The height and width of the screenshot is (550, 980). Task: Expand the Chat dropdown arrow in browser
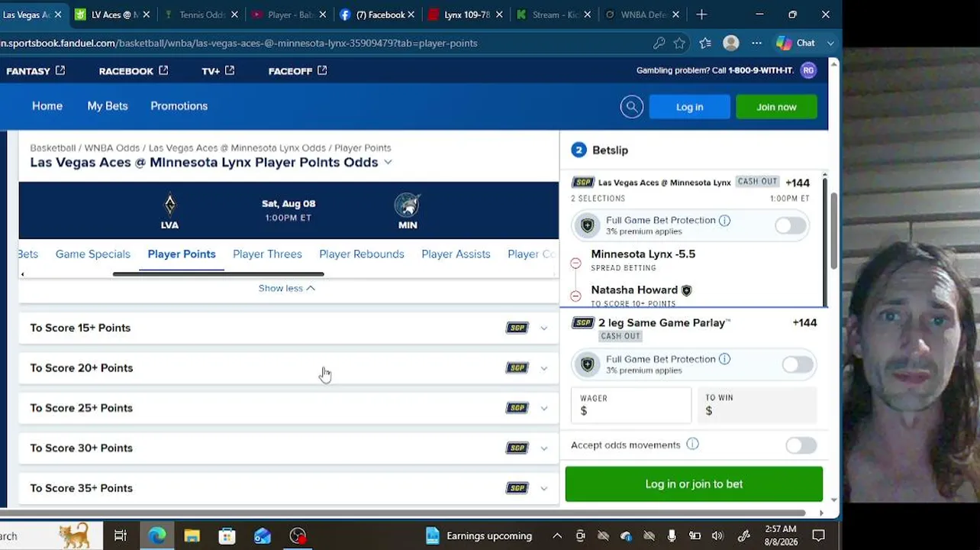pos(830,44)
